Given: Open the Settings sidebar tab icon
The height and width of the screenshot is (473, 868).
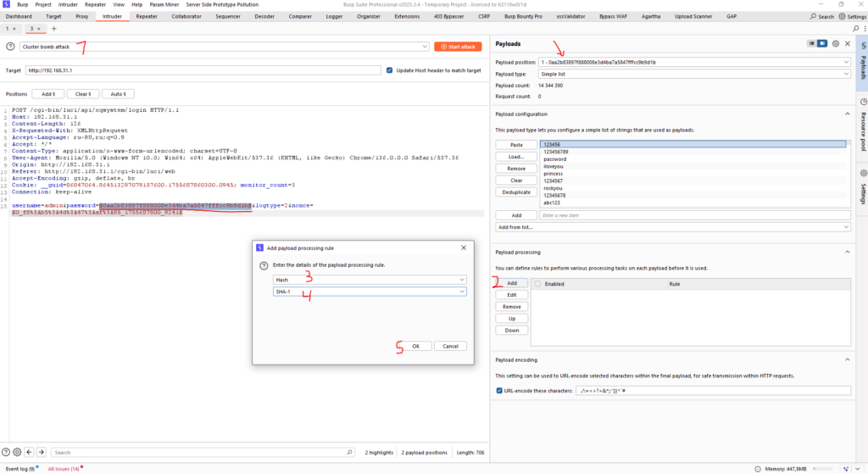Looking at the screenshot, I should 863,174.
